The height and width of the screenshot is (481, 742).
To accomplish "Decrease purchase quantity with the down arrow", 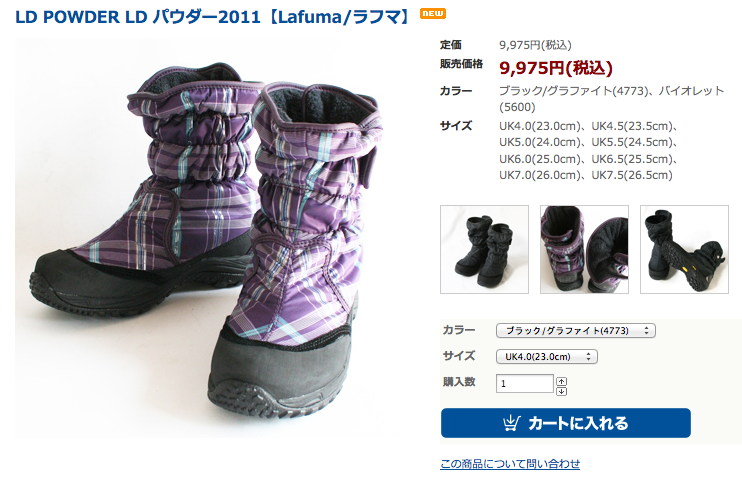I will click(x=561, y=391).
